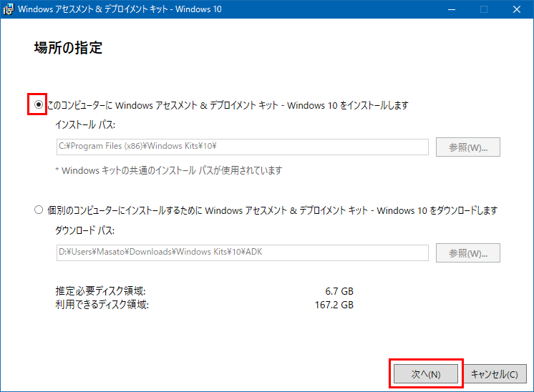Close the ADK setup window
Image resolution: width=534 pixels, height=392 pixels.
(517, 9)
